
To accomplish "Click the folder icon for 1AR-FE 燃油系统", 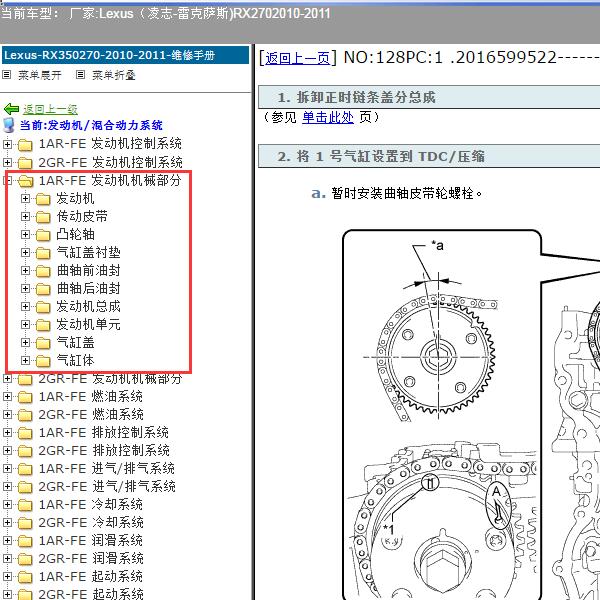I will coord(25,397).
